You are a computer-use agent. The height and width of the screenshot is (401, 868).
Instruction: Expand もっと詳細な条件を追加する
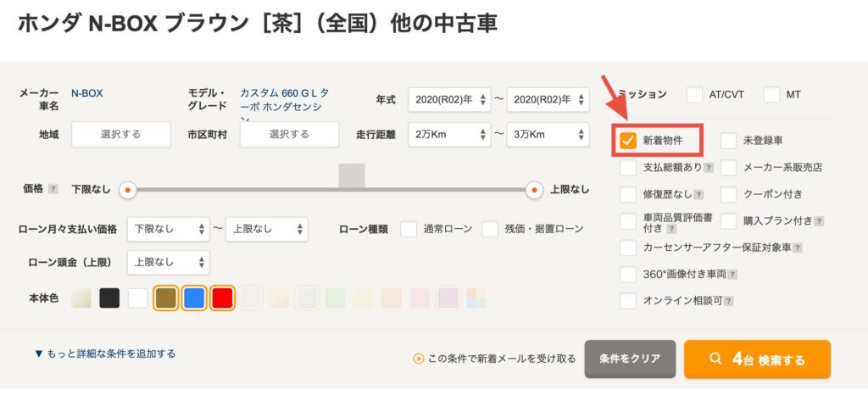click(105, 354)
